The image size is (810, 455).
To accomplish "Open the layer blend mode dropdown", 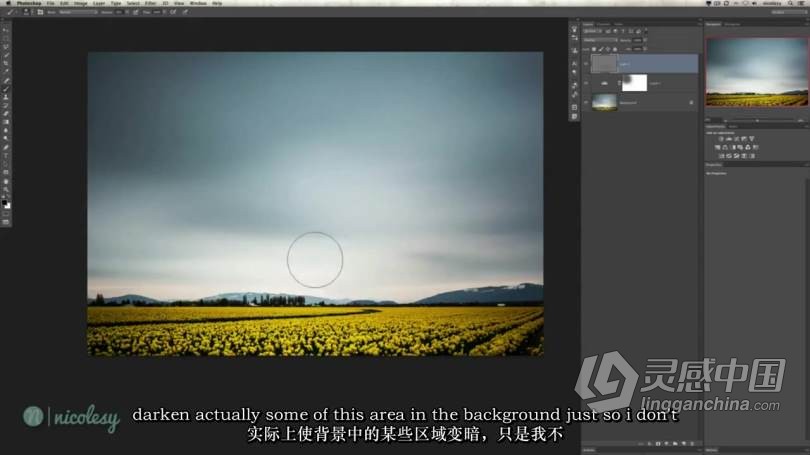I will 600,40.
